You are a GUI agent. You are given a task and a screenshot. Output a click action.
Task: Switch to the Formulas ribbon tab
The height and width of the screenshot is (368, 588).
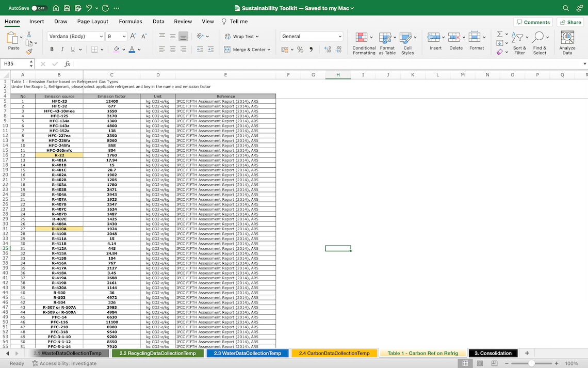[x=130, y=22]
